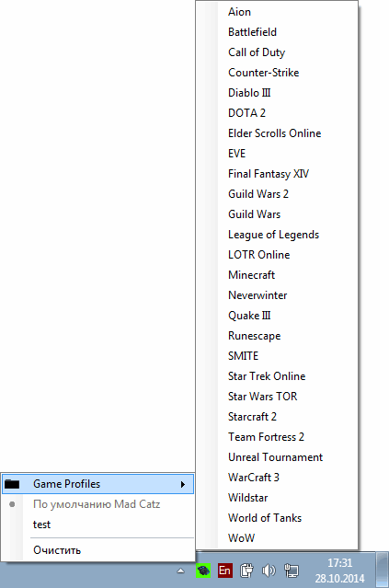This screenshot has width=389, height=588.
Task: Open the volume speaker icon
Action: click(x=269, y=571)
